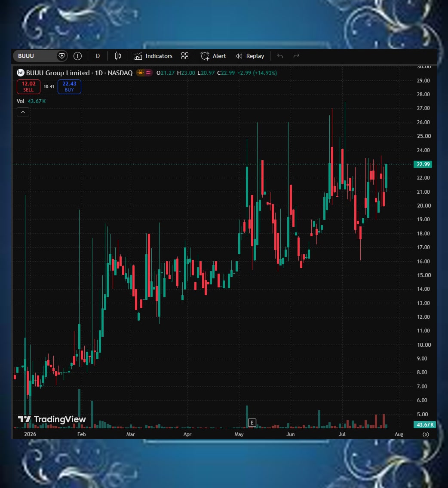
Task: Open the four-square indicator templates icon
Action: (x=185, y=56)
